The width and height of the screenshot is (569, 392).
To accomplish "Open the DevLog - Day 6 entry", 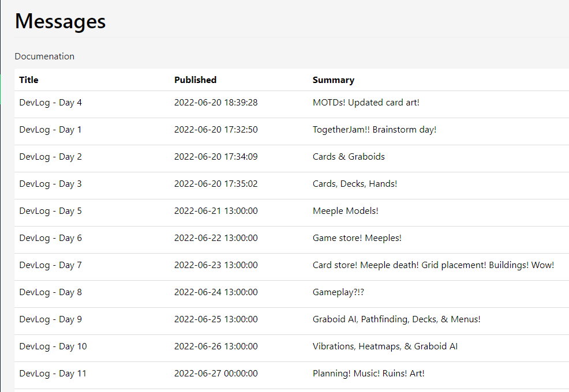I will pyautogui.click(x=51, y=238).
